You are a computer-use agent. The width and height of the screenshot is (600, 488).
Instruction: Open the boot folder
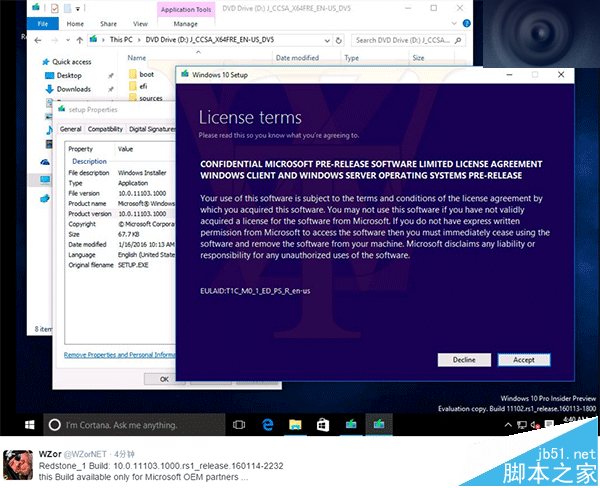tap(146, 74)
